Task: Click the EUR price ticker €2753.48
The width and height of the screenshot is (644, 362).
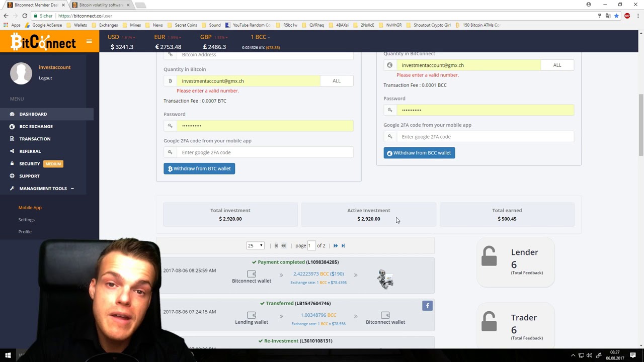Action: coord(168,47)
